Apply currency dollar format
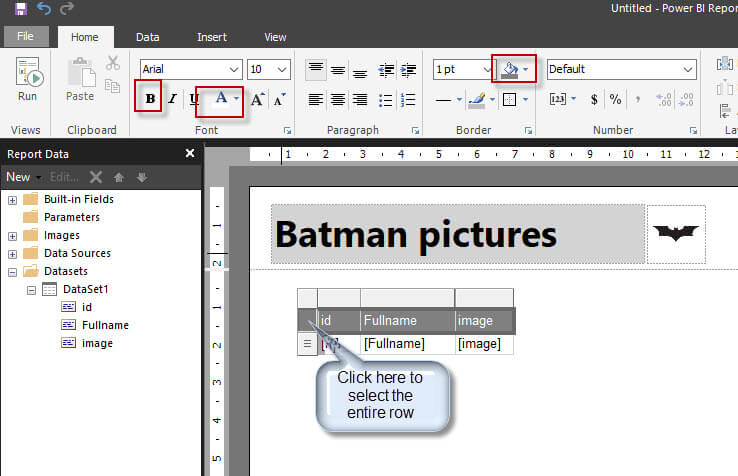738x476 pixels. click(594, 99)
